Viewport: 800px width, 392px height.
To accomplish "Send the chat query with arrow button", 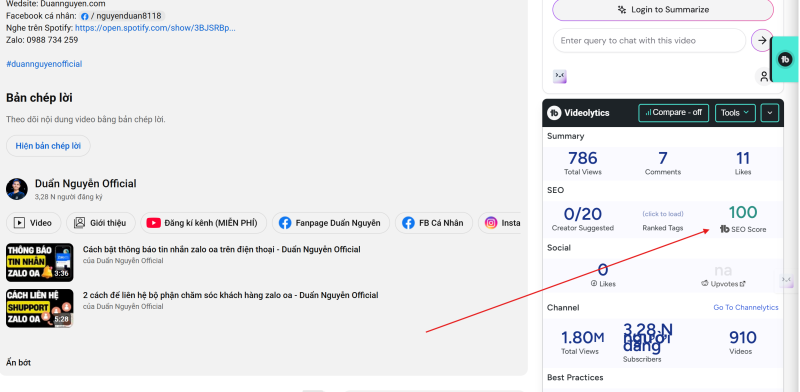I will tap(762, 40).
